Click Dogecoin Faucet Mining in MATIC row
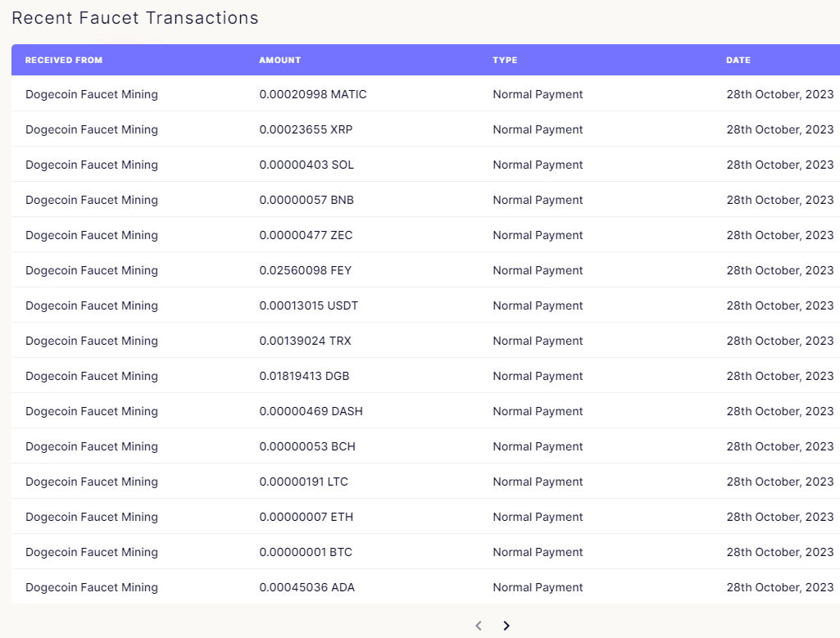Viewport: 840px width, 638px height. tap(92, 94)
